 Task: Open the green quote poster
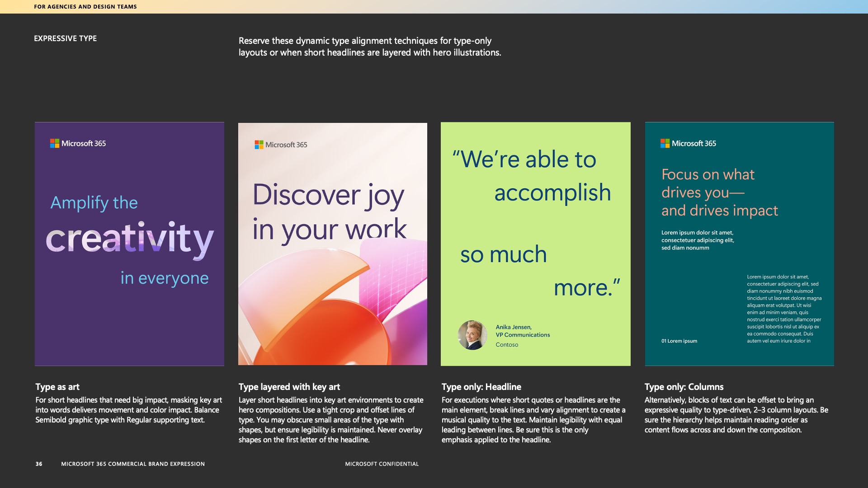click(536, 244)
